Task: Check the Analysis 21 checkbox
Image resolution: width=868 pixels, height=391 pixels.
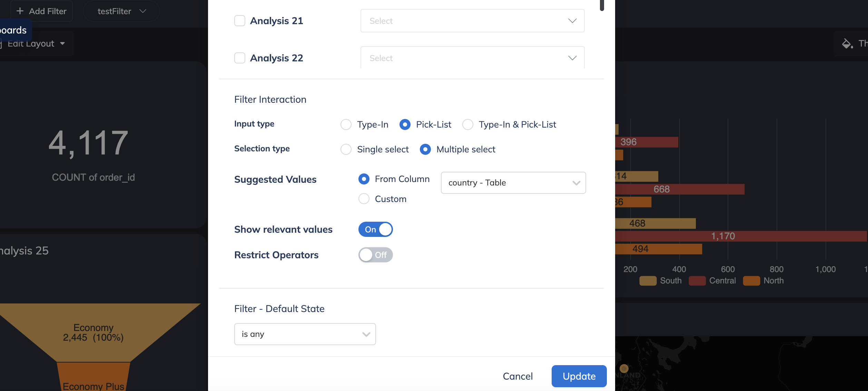Action: 240,21
